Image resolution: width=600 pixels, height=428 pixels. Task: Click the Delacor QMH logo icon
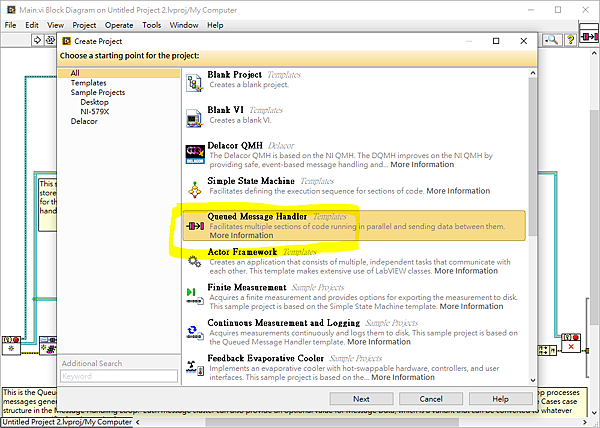pyautogui.click(x=195, y=154)
